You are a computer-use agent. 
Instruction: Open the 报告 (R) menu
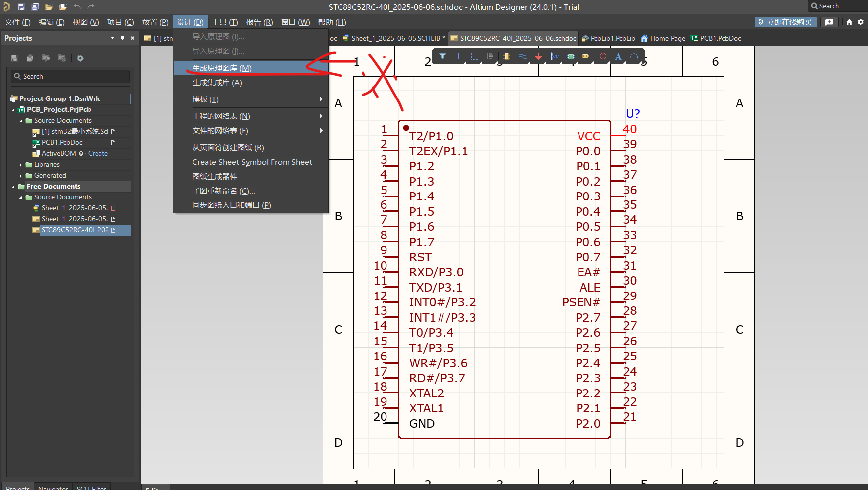click(259, 22)
